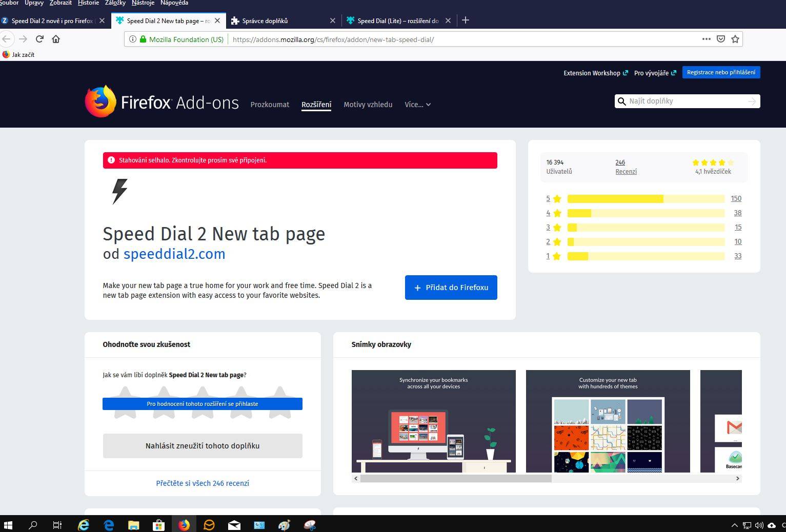
Task: Click the Speed Dial 2 lightning bolt icon
Action: (x=119, y=191)
